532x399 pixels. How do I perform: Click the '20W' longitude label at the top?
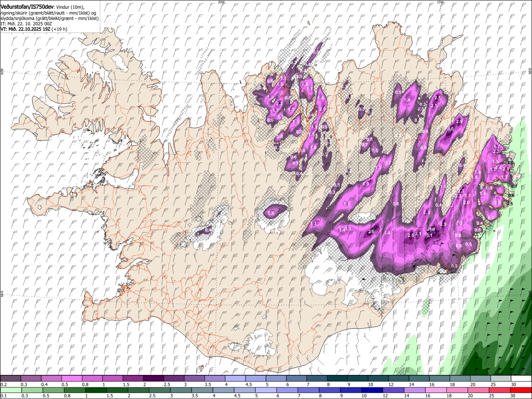tap(221, 2)
